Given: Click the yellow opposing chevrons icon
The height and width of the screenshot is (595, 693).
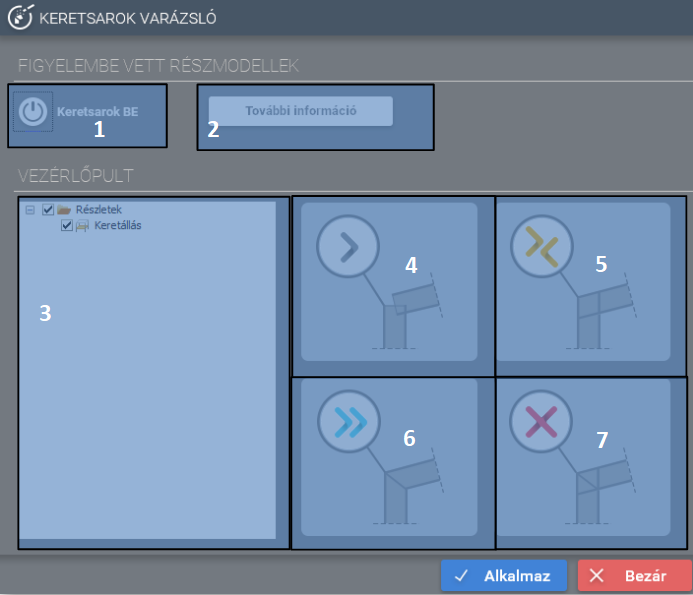Looking at the screenshot, I should [542, 246].
